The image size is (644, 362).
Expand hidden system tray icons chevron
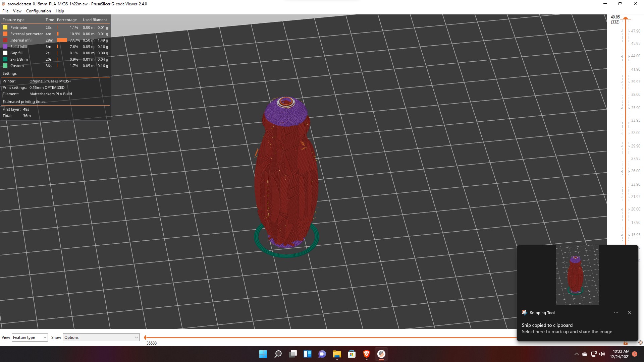coord(576,354)
